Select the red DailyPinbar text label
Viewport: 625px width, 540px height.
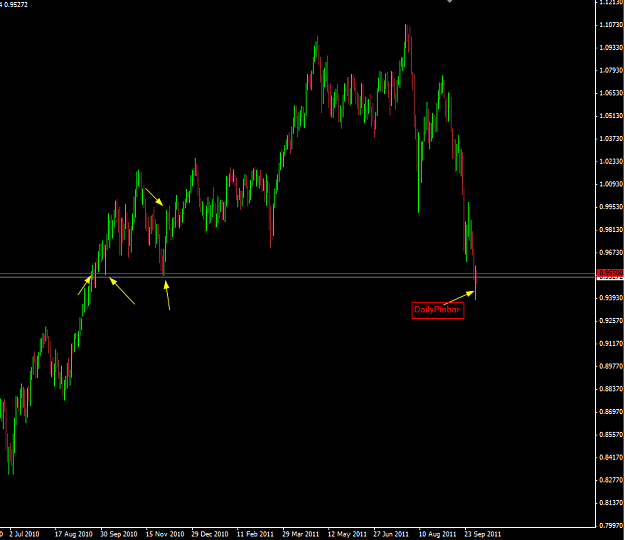(437, 310)
